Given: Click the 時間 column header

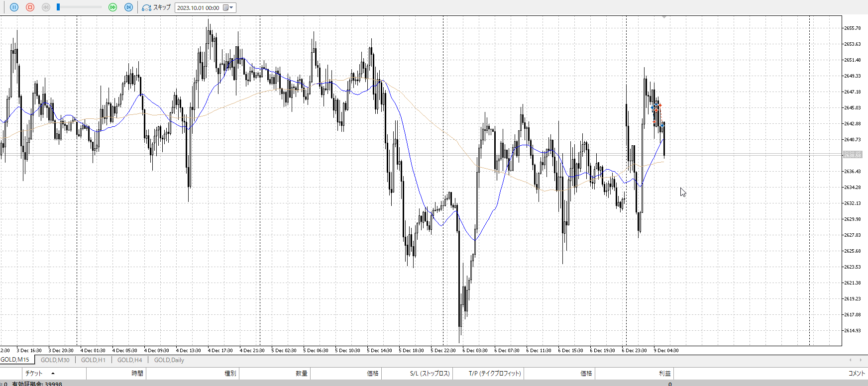Looking at the screenshot, I should pyautogui.click(x=137, y=373).
